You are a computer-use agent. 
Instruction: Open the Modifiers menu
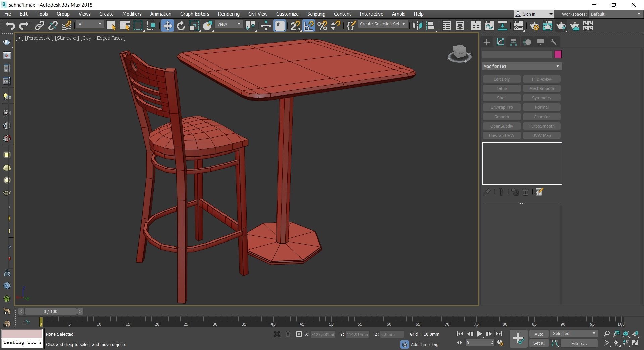pyautogui.click(x=132, y=14)
